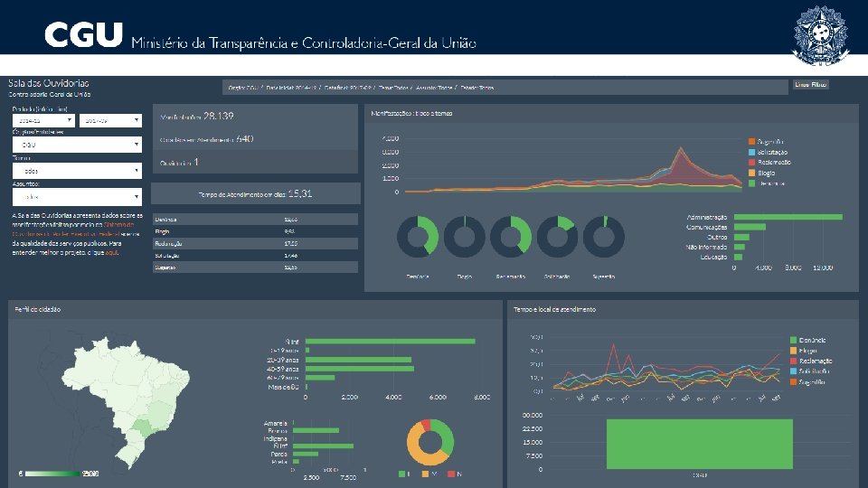Click the longest age bar at the top
Image resolution: width=868 pixels, height=488 pixels.
391,342
